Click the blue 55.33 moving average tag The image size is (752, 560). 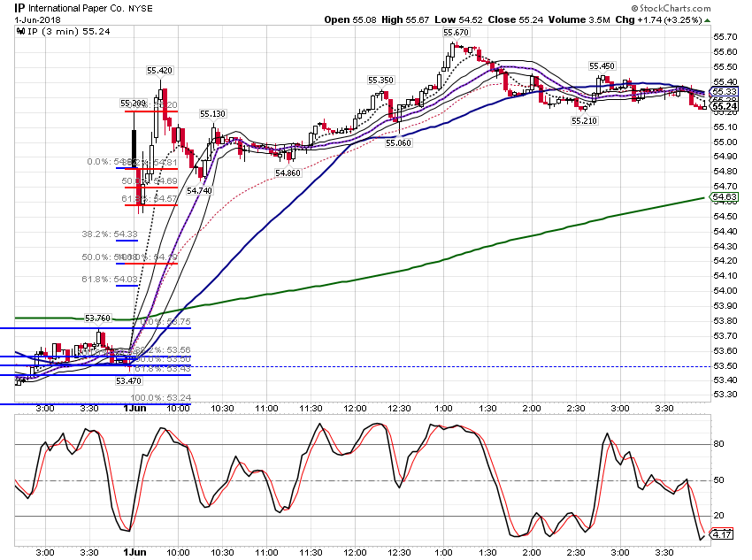[725, 92]
